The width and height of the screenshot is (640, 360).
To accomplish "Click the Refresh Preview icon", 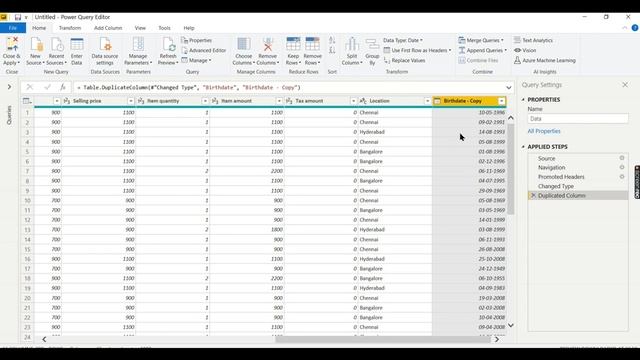I will 168,44.
